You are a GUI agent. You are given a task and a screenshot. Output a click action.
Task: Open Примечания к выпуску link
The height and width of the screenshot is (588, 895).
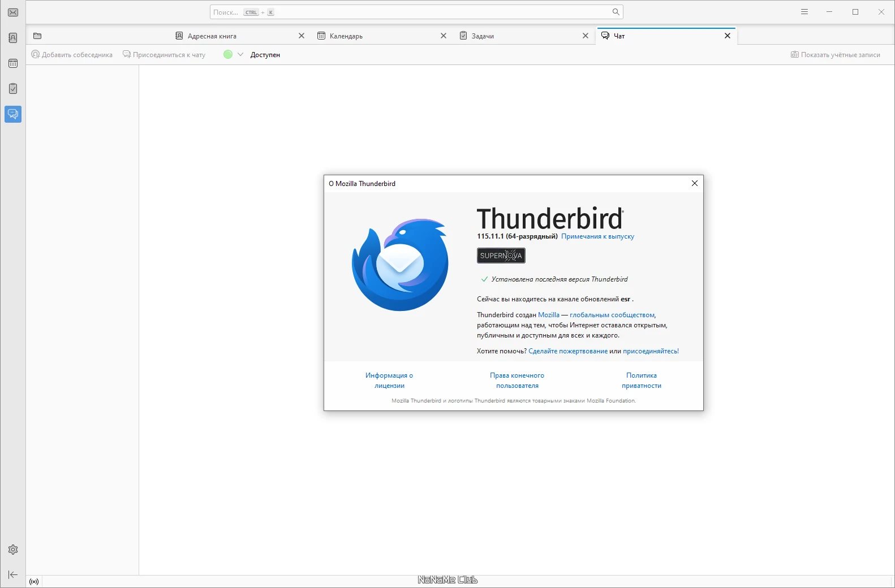(x=597, y=236)
